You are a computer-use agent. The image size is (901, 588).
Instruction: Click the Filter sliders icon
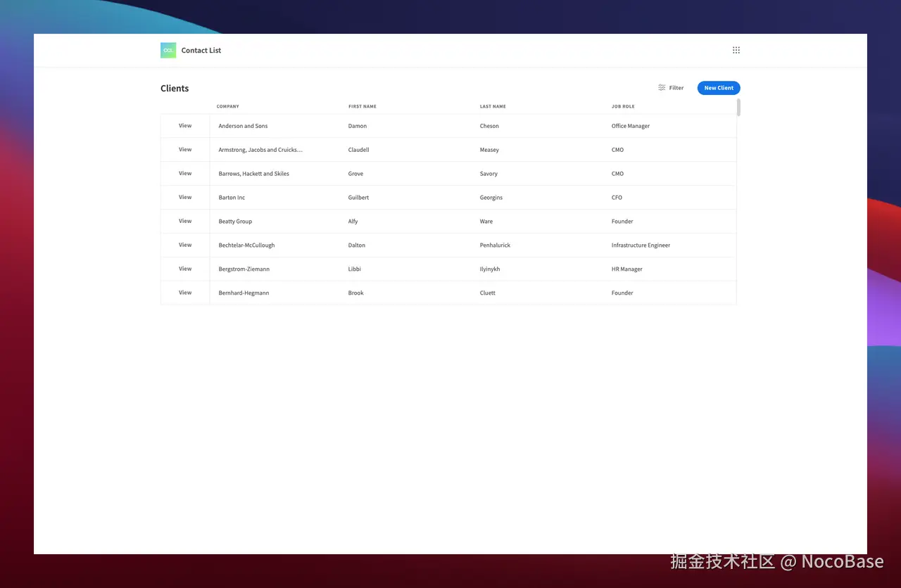click(x=660, y=87)
